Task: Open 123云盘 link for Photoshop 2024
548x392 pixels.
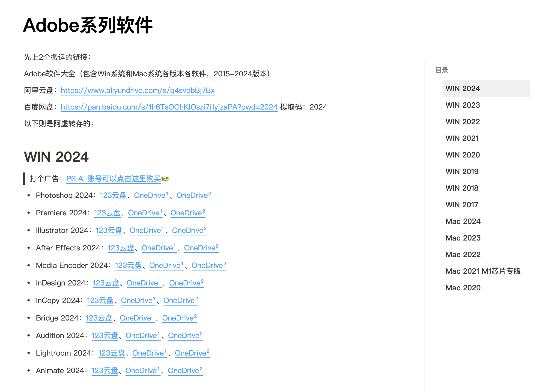Action: [113, 195]
